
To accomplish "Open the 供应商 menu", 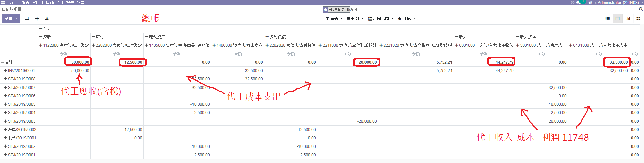I will point(48,2).
